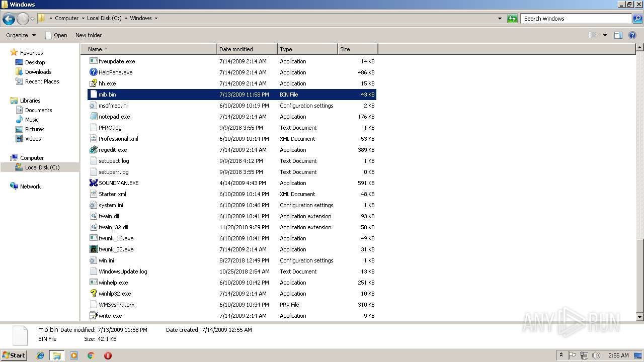The height and width of the screenshot is (362, 644).
Task: Expand the Local Disk (C:) breadcrumb arrow
Action: (x=126, y=19)
